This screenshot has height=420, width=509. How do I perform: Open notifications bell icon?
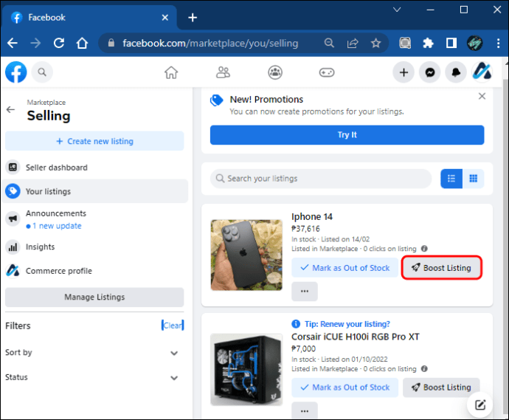[456, 72]
